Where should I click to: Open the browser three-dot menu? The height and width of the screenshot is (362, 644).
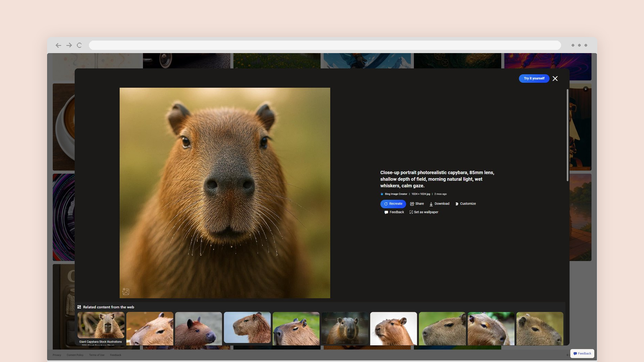[579, 45]
